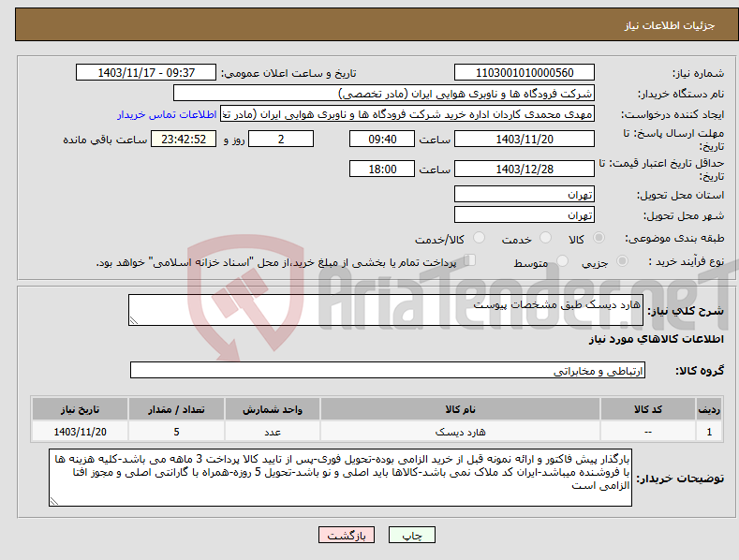Click the واحد شمارش column header
This screenshot has width=739, height=560.
coord(273,409)
